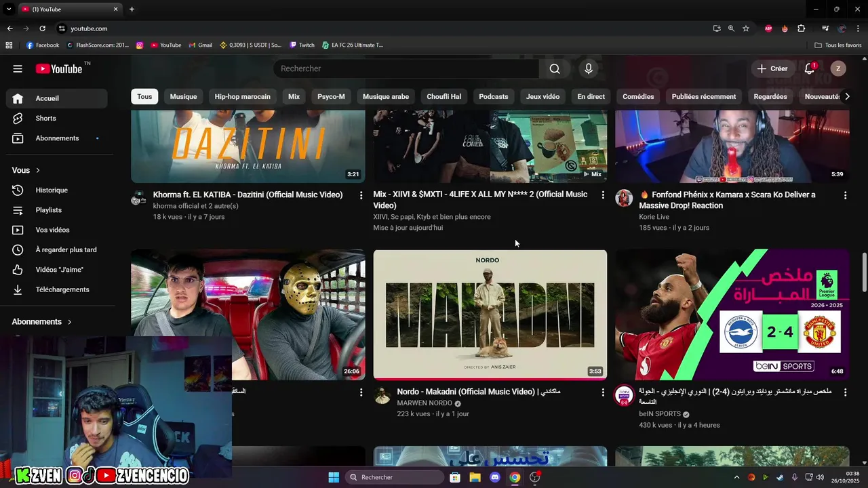This screenshot has width=868, height=488.
Task: Open Instagram bookmark icon
Action: point(140,45)
